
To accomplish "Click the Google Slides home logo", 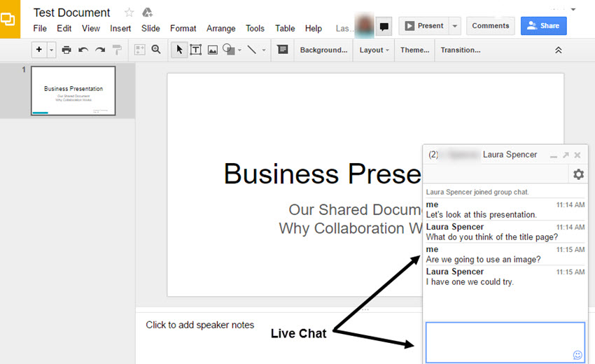I will [10, 19].
